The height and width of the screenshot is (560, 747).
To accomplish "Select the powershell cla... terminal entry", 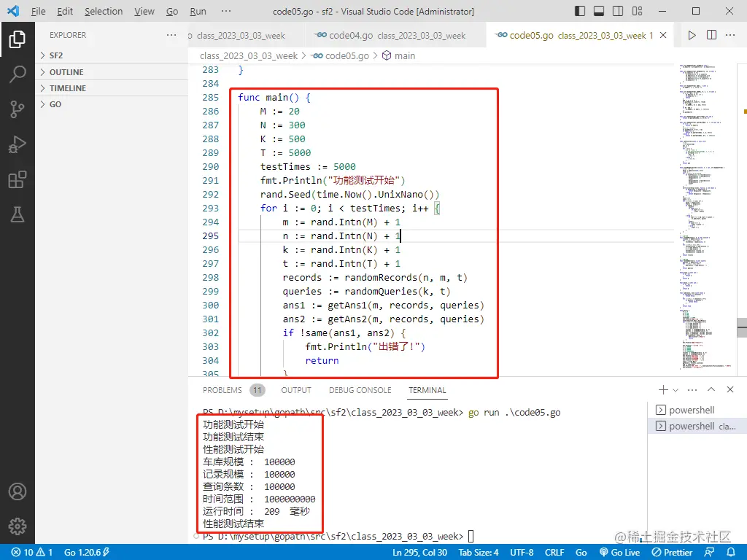I will tap(695, 426).
